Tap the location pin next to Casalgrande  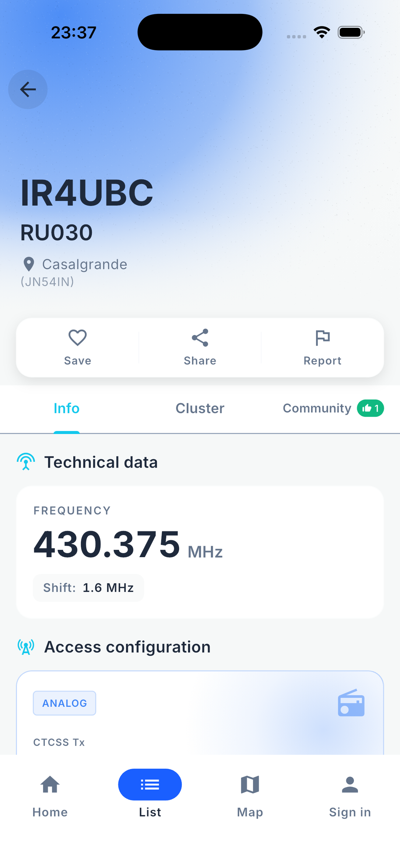pos(29,264)
